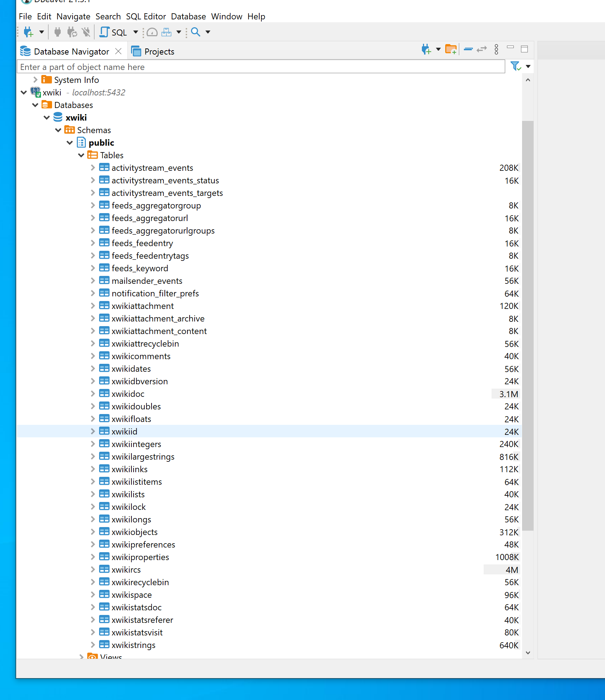This screenshot has width=605, height=700.
Task: Click the 1008K size of xwikiproperties
Action: coord(507,557)
